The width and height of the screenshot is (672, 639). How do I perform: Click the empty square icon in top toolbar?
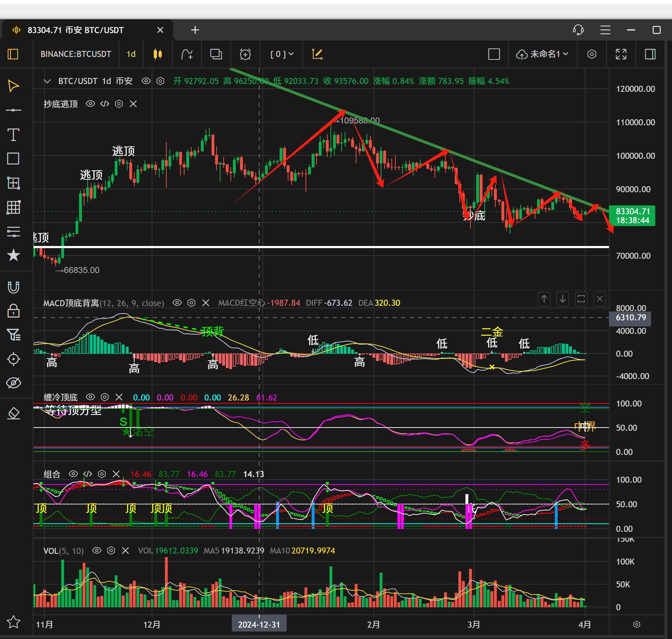pos(494,54)
